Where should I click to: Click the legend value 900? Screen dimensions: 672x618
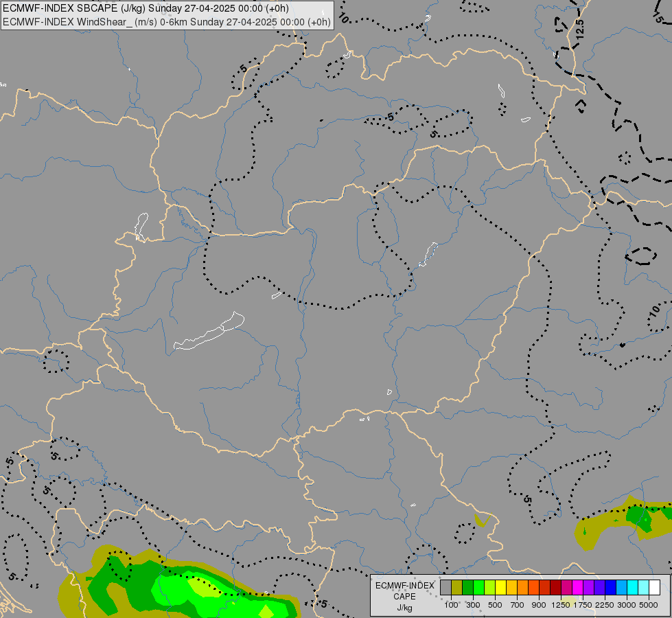pos(539,605)
